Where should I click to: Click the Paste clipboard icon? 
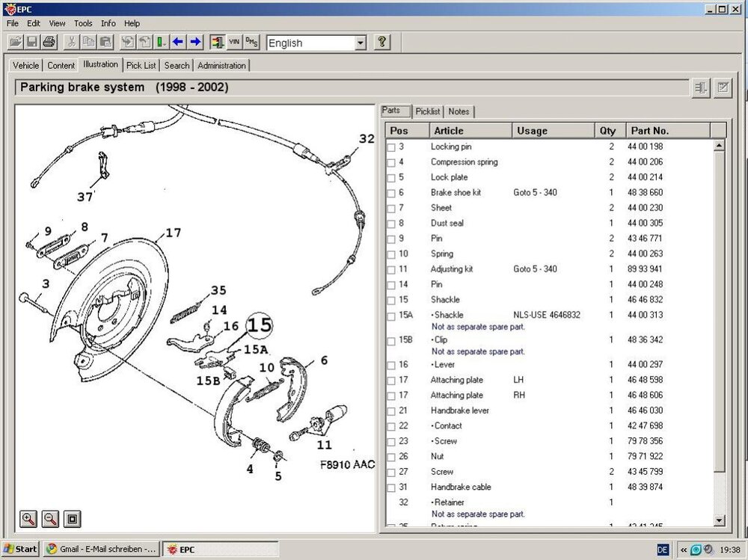click(105, 42)
